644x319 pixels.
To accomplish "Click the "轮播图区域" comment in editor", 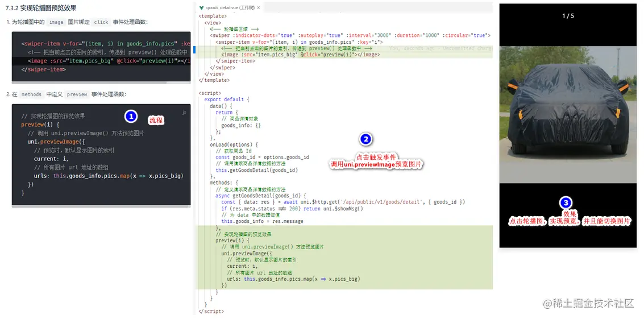I will (234, 29).
